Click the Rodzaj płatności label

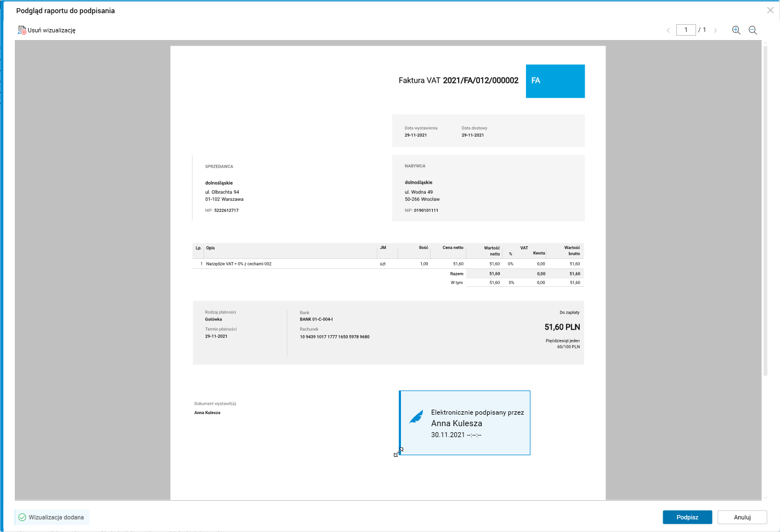(221, 312)
